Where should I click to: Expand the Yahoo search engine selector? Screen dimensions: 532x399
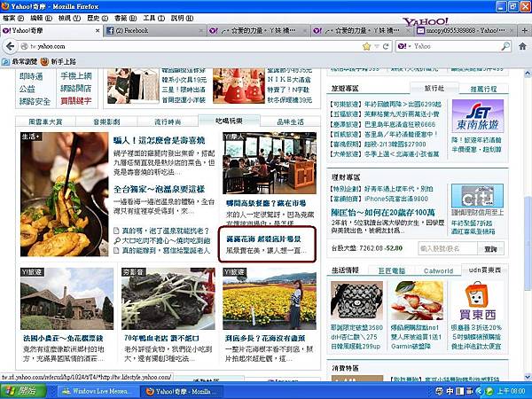pyautogui.click(x=404, y=46)
